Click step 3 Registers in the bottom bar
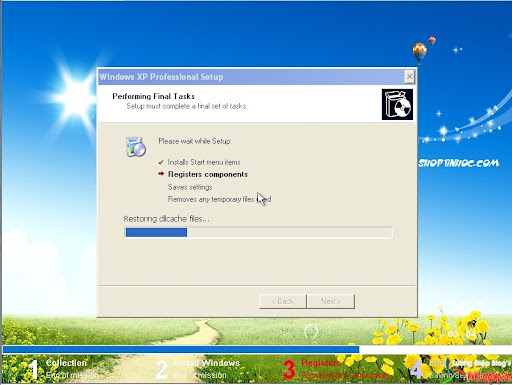 (336, 369)
